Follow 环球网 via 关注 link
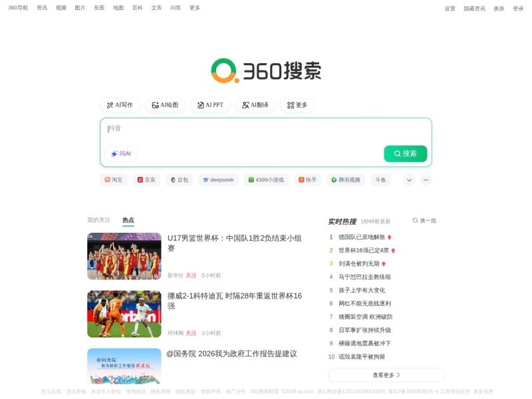Image resolution: width=532 pixels, height=399 pixels. click(191, 333)
